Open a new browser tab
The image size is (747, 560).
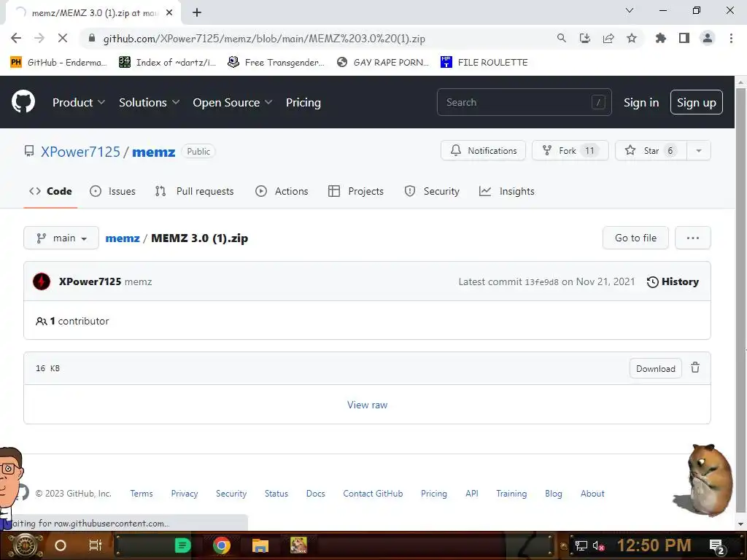click(197, 13)
